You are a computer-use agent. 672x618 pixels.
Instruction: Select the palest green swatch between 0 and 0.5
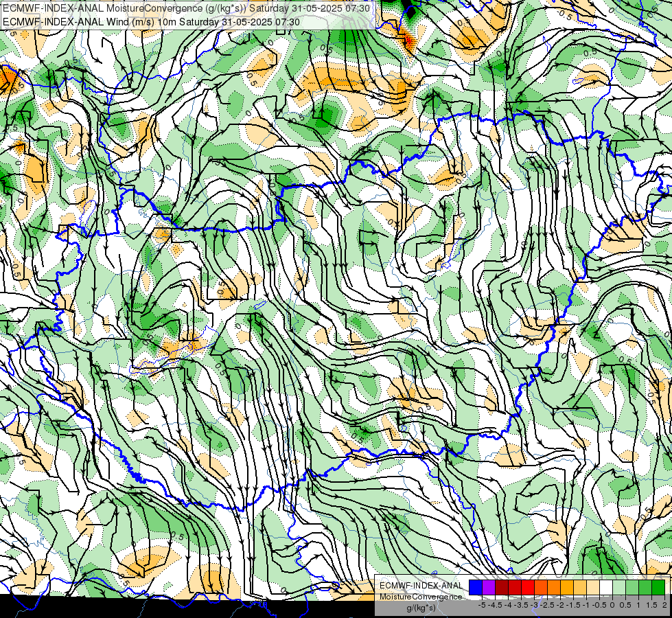coord(619,587)
